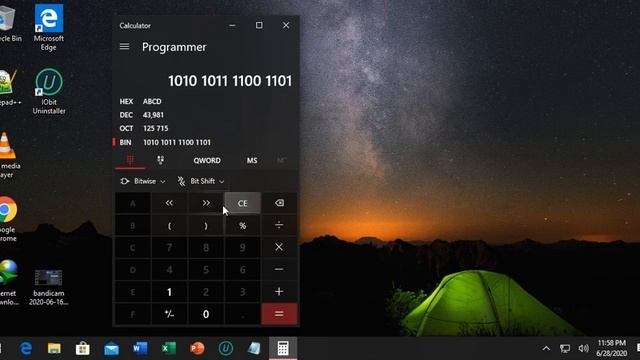Click the main binary result display
The image size is (640, 360).
tap(230, 81)
